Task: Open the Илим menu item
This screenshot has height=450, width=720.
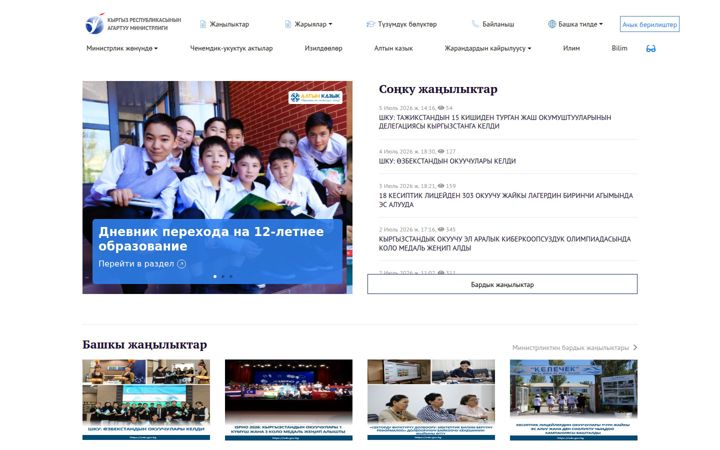Action: click(x=571, y=48)
